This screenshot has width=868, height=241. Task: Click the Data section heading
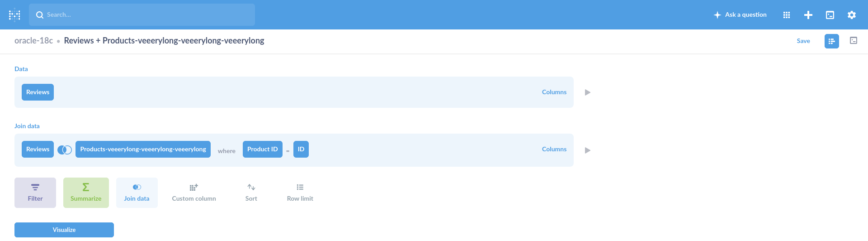pos(21,69)
